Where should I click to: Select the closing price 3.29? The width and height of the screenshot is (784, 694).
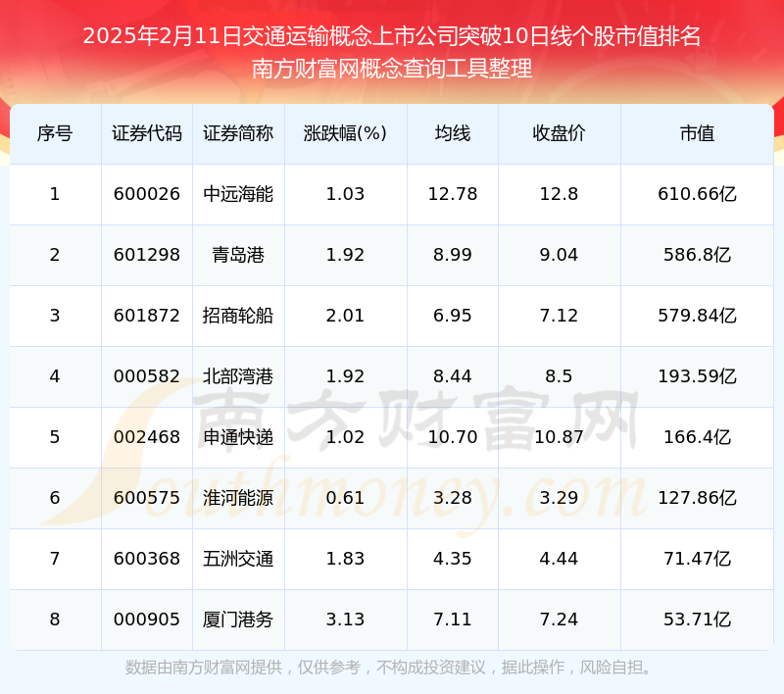(x=559, y=498)
